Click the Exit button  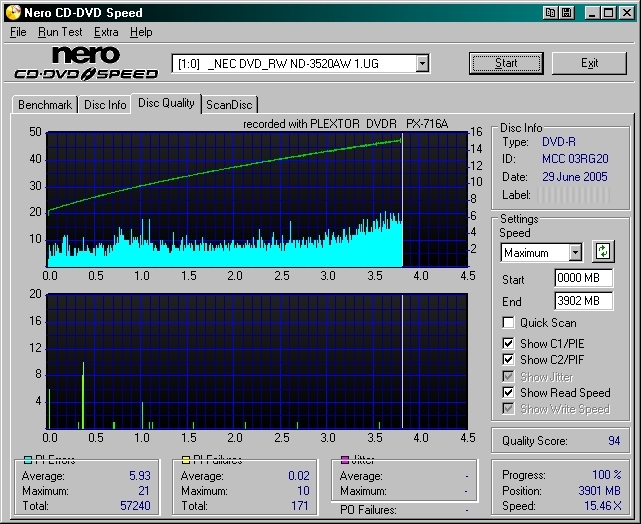pyautogui.click(x=589, y=63)
